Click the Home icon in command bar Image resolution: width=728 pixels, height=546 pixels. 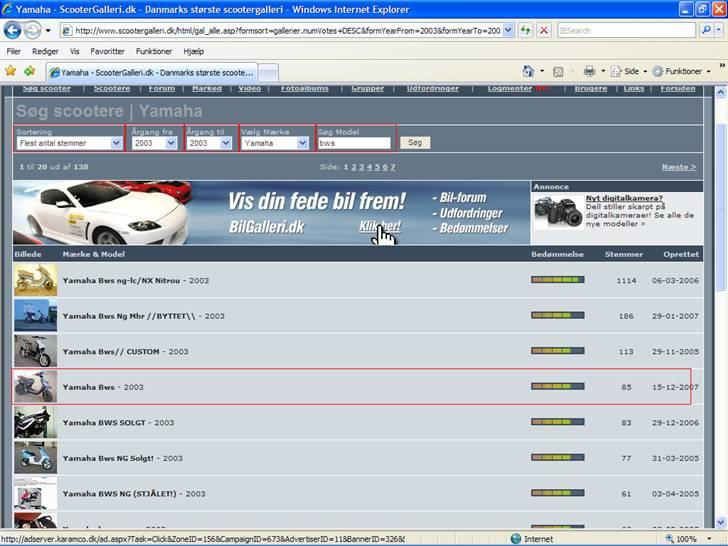pos(528,72)
